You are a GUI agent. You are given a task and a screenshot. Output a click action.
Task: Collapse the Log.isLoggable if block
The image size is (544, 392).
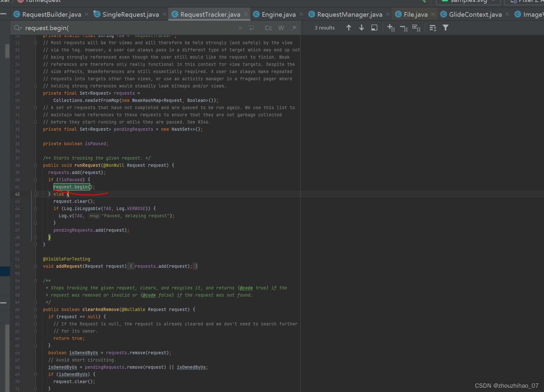(x=35, y=209)
